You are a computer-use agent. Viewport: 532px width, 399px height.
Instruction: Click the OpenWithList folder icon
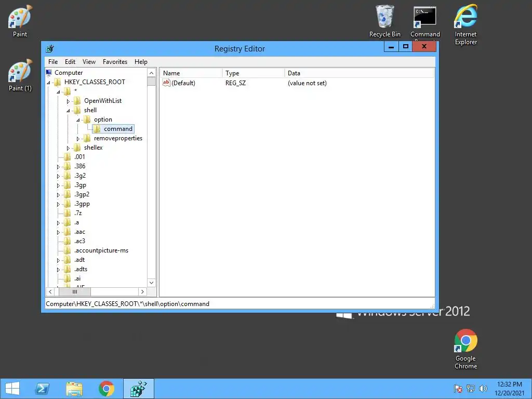(77, 101)
